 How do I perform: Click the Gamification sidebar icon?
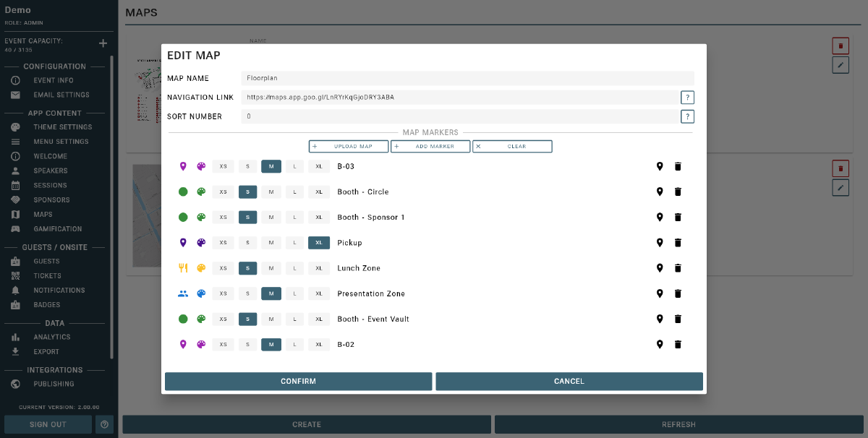[16, 228]
